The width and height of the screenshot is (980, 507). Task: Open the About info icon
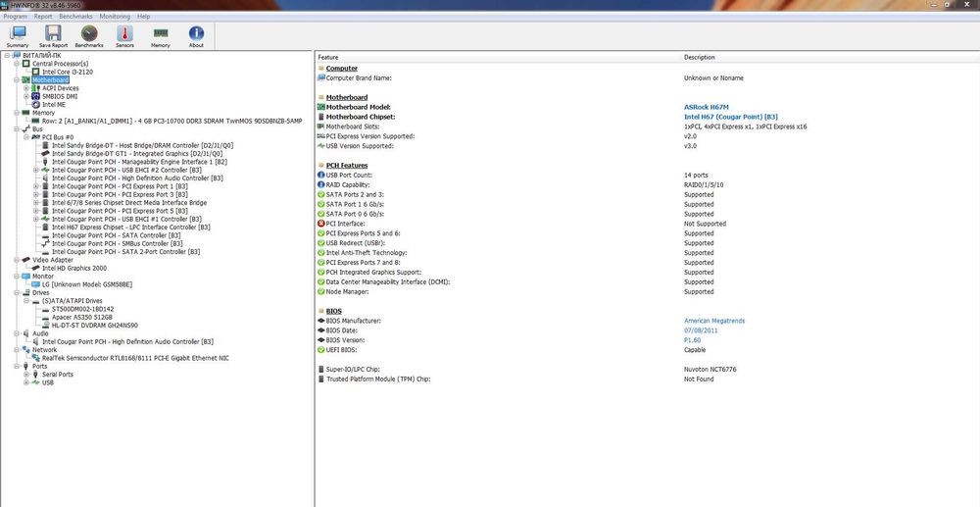point(196,33)
